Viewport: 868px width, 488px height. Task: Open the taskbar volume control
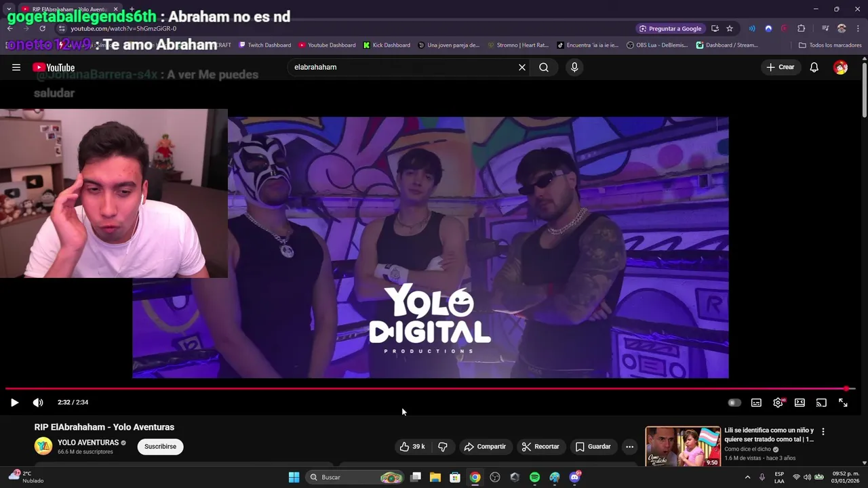807,477
